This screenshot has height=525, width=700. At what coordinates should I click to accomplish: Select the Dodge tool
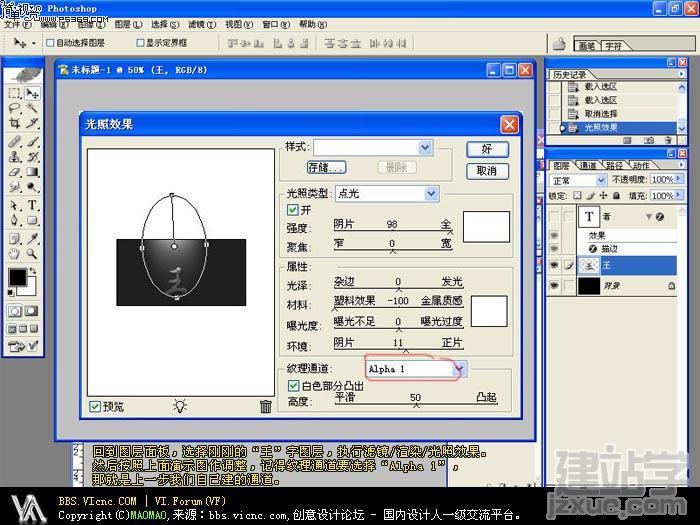pyautogui.click(x=32, y=187)
